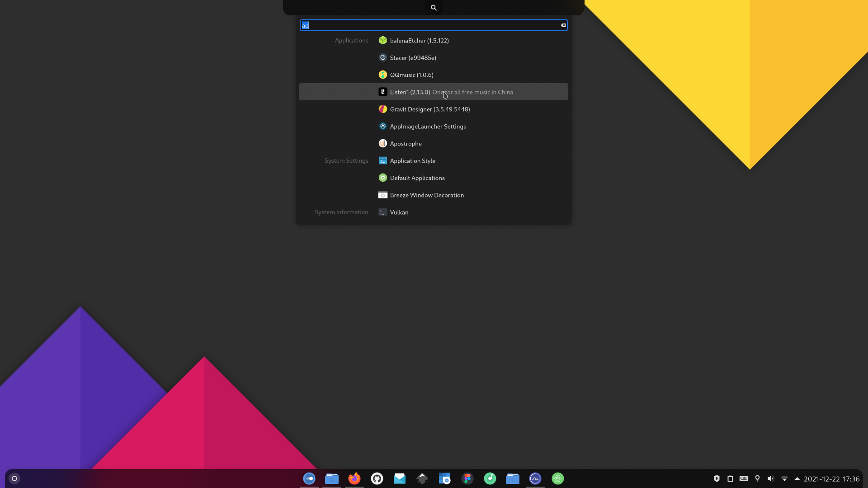The image size is (868, 488).
Task: Launch balenaEtcher (1.5.122) from the results
Action: 434,41
